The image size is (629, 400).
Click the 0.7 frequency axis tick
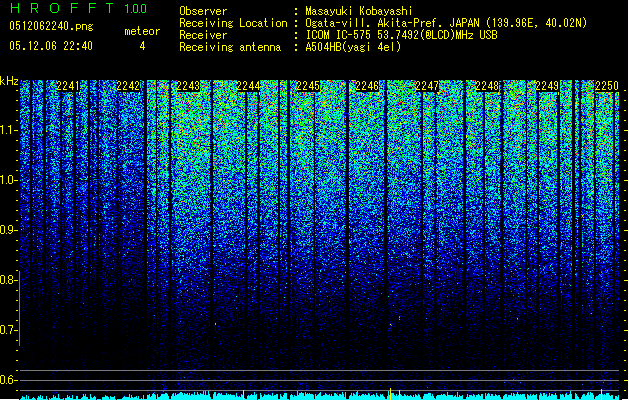tap(9, 330)
